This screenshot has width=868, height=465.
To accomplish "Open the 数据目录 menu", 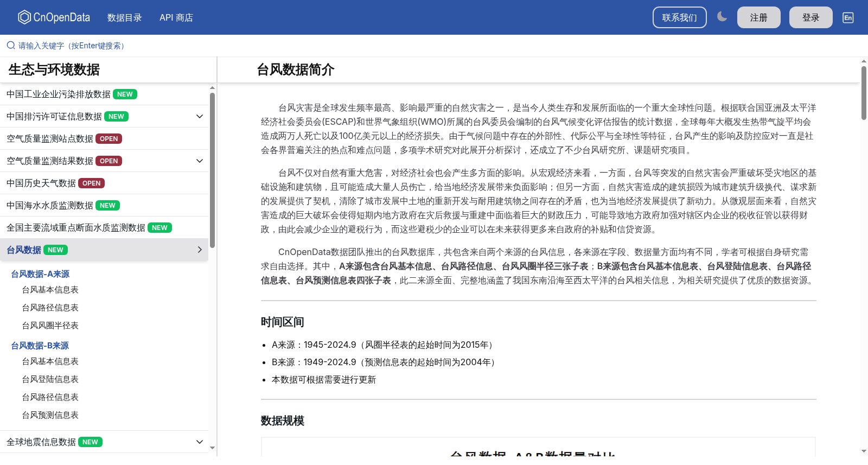I will pos(125,17).
